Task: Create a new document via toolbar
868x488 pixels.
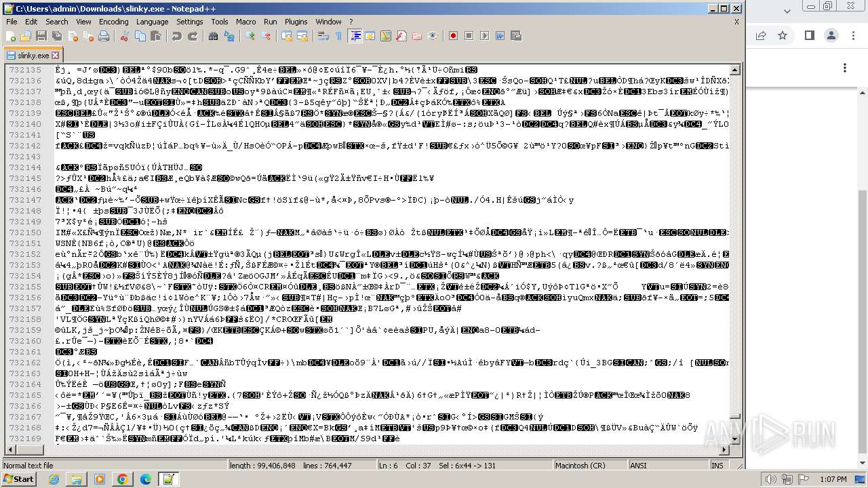Action: click(11, 36)
